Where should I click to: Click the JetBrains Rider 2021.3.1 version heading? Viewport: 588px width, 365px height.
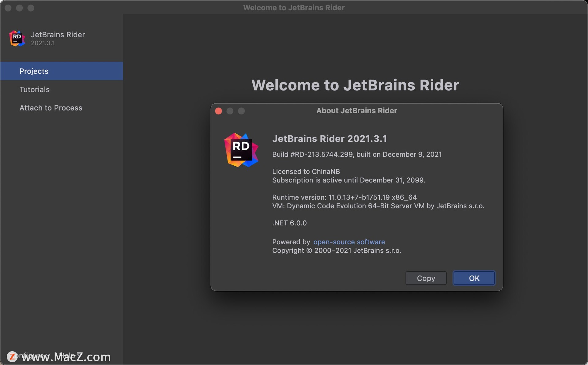tap(330, 139)
